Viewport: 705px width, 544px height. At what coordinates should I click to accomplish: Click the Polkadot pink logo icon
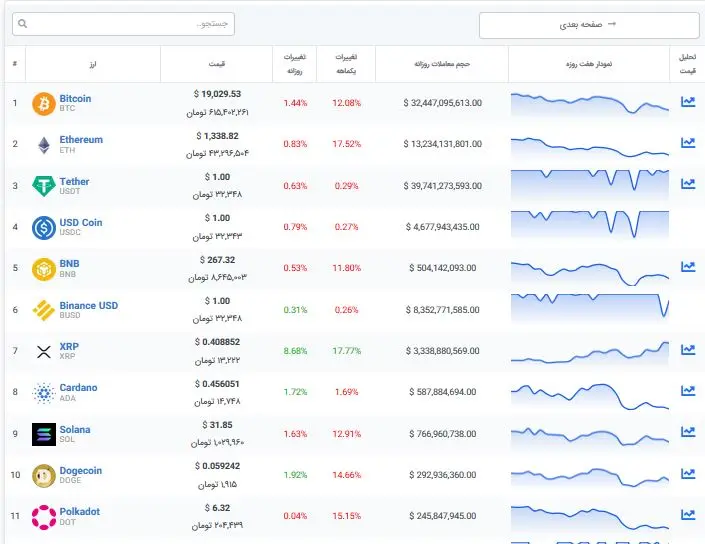tap(44, 517)
